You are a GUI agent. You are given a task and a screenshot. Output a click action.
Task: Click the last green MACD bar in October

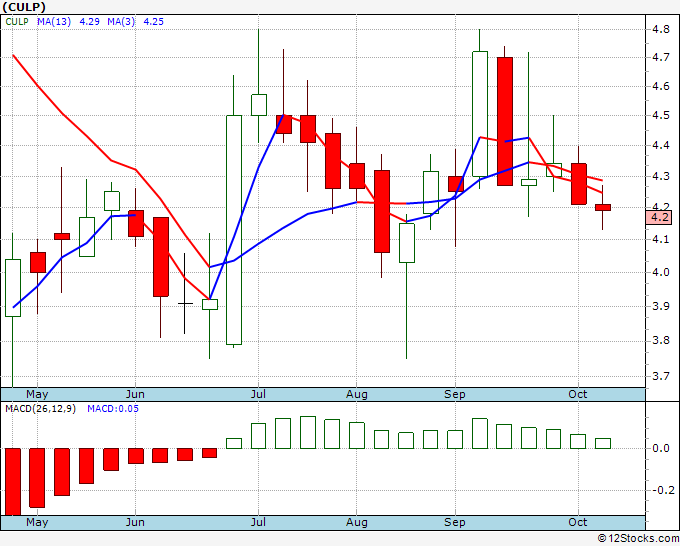[x=602, y=443]
